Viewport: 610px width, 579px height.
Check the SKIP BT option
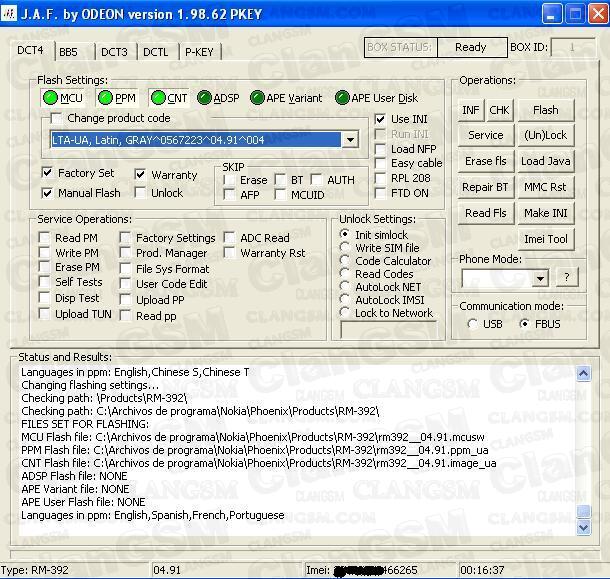tap(280, 180)
